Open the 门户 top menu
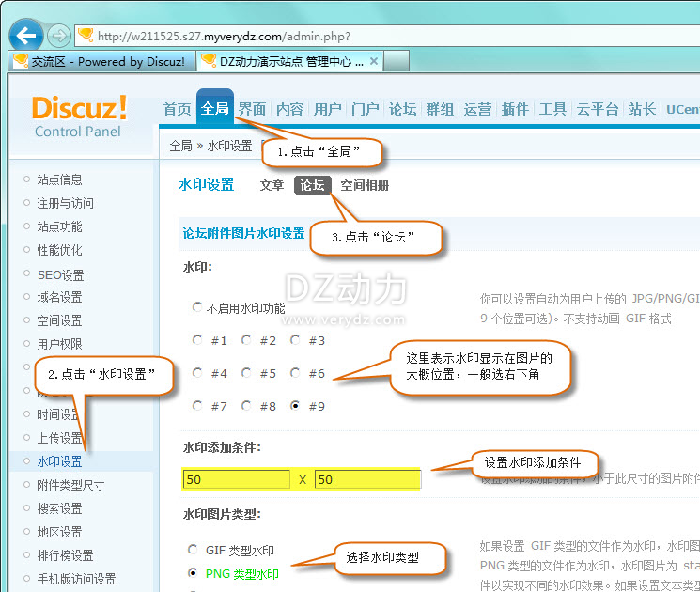700x592 pixels. (365, 109)
